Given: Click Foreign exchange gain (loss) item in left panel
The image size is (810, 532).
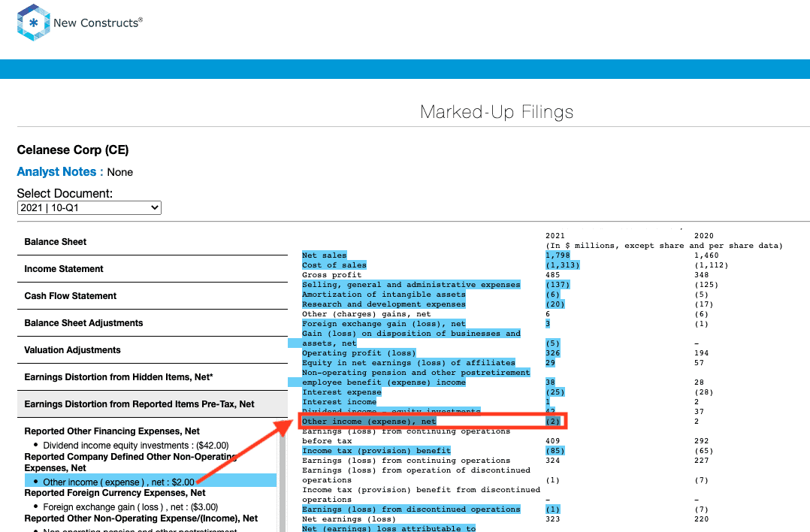Looking at the screenshot, I should point(131,506).
